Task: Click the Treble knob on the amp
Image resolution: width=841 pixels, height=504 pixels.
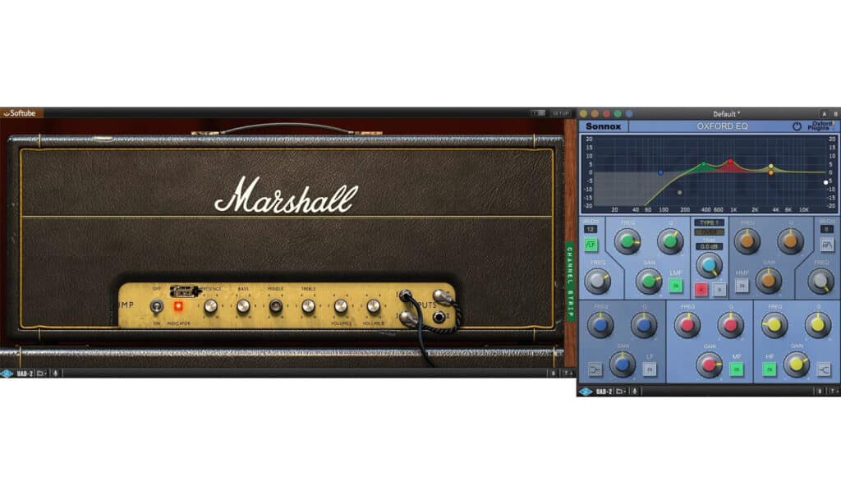Action: coord(309,306)
